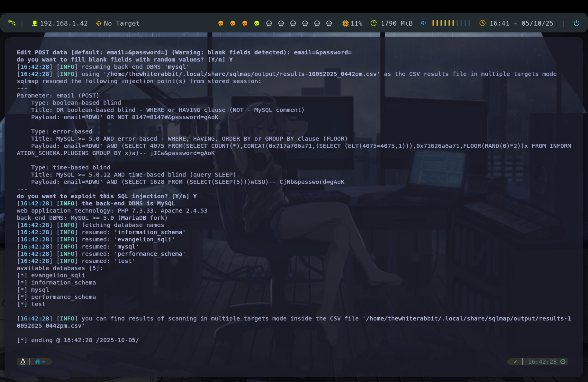Click the power button icon
This screenshot has width=588, height=382.
576,23
